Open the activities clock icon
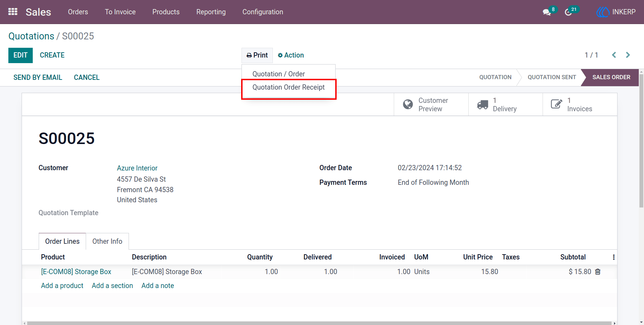 [x=568, y=12]
